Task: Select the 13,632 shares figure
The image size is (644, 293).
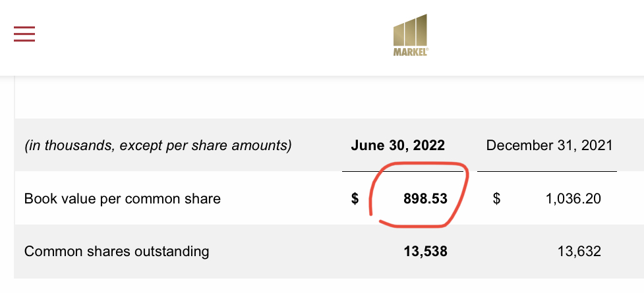Action: point(579,252)
